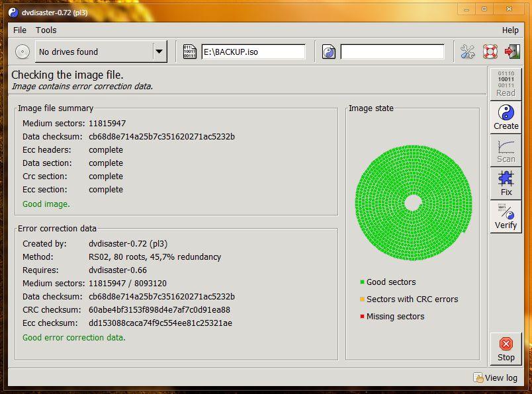Click the green Good sectors swatch
The width and height of the screenshot is (532, 394).
pyautogui.click(x=362, y=282)
